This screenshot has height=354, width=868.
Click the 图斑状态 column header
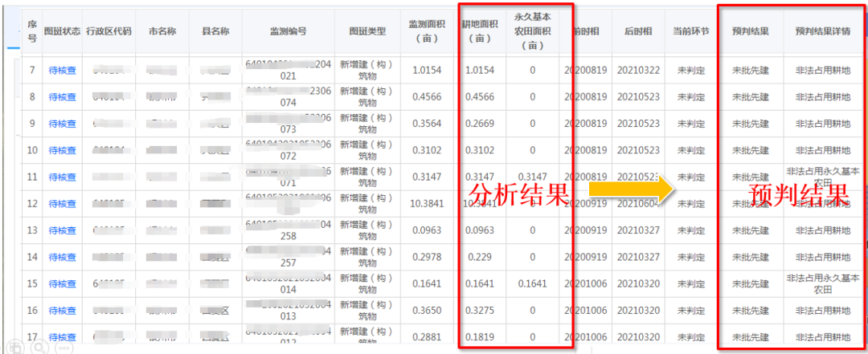pyautogui.click(x=62, y=31)
